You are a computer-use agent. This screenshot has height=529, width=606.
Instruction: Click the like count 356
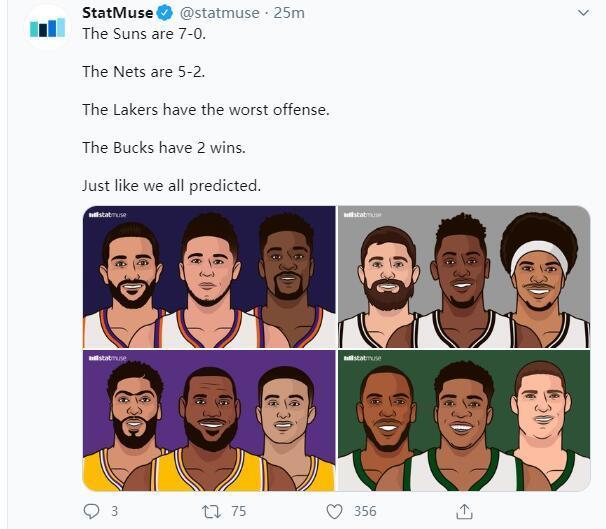(x=365, y=511)
